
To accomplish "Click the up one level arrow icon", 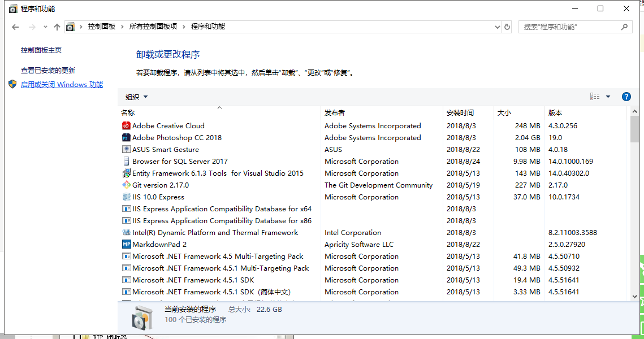I will [57, 27].
